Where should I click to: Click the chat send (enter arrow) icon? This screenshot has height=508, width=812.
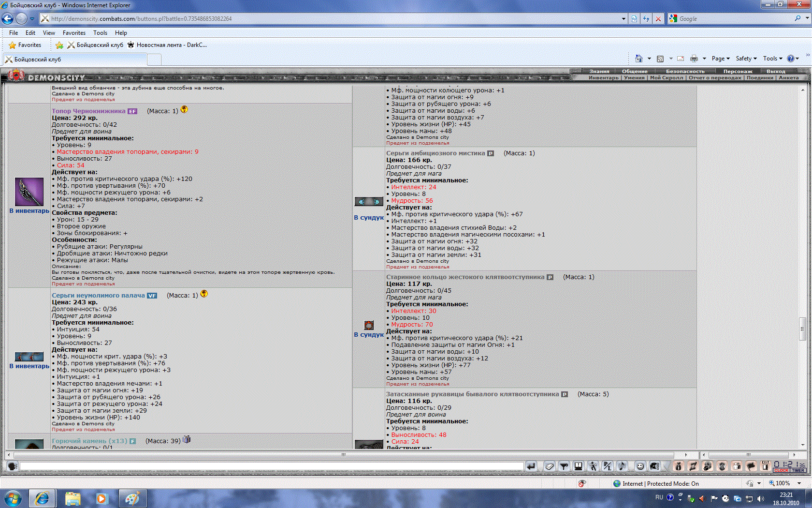(531, 466)
